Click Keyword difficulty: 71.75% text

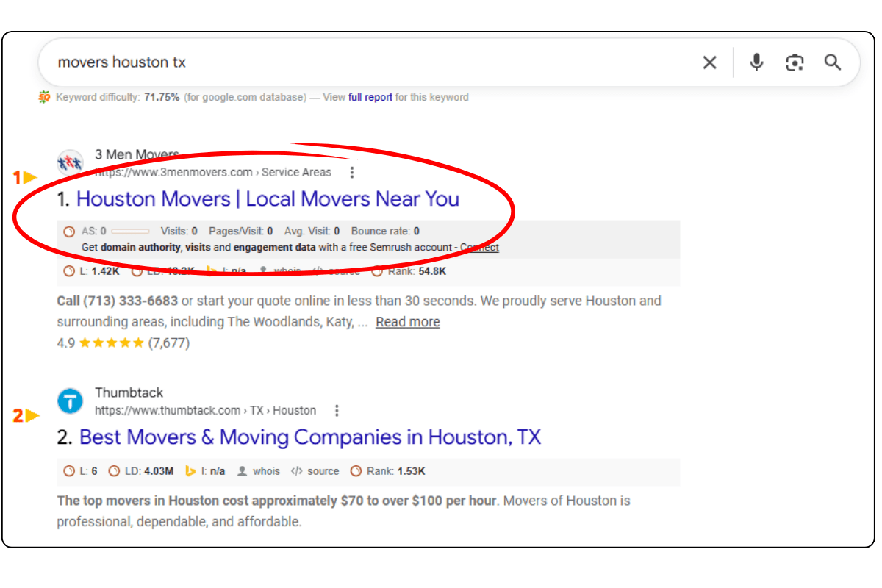pyautogui.click(x=118, y=97)
